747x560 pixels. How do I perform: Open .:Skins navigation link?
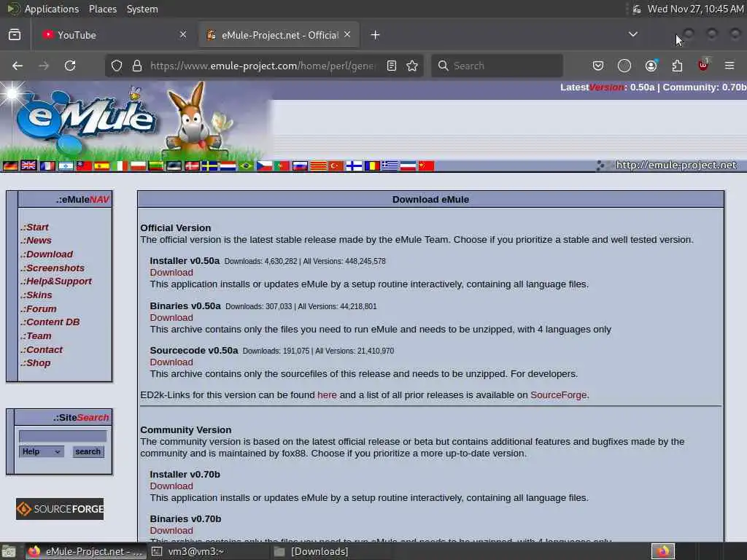tap(36, 295)
